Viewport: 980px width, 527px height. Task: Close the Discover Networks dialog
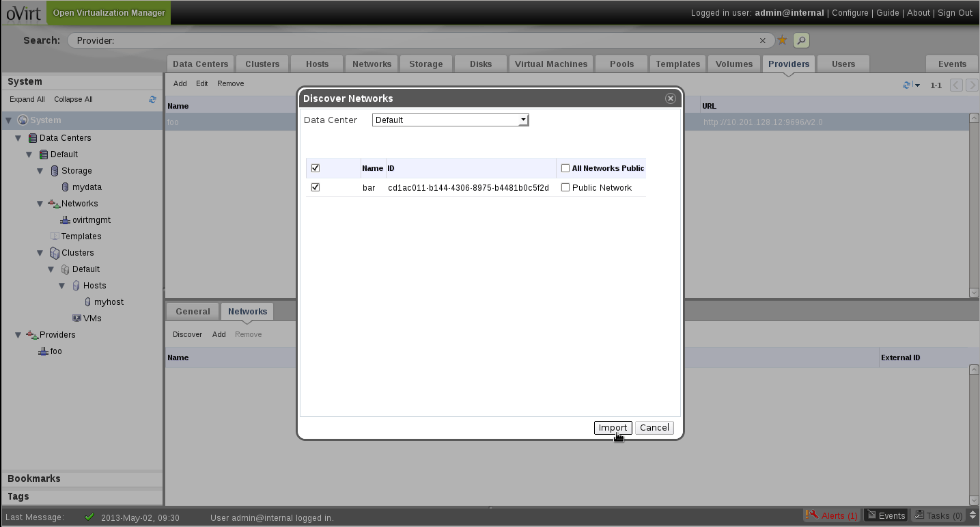click(x=670, y=98)
